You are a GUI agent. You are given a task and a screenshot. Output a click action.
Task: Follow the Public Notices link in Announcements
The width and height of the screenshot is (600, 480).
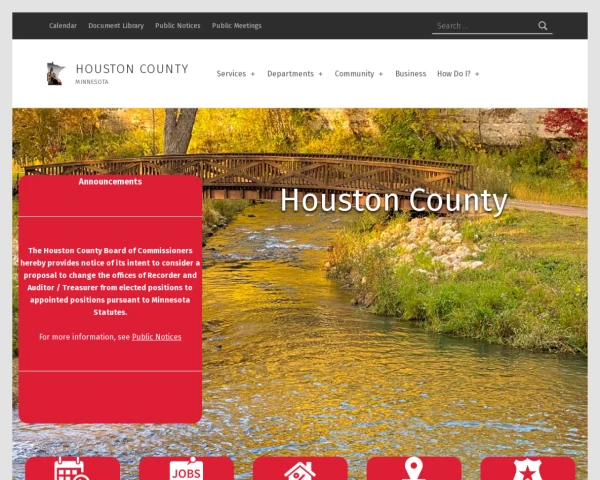click(157, 337)
